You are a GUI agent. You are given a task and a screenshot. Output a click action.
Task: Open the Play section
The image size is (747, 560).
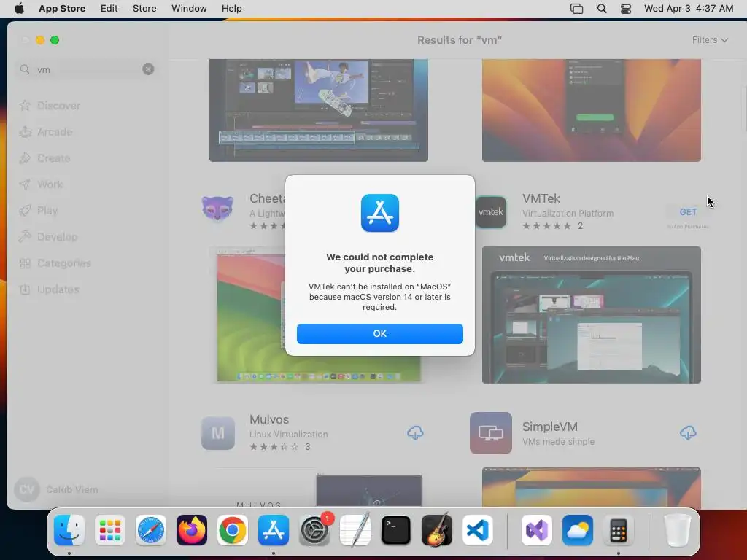click(x=38, y=211)
